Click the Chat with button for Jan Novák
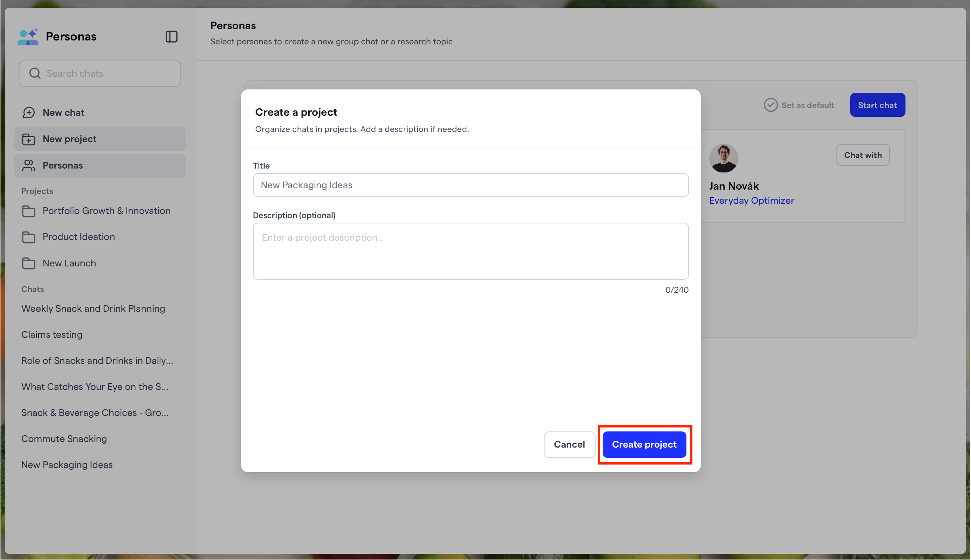Screen dimensions: 971x560 point(862,155)
